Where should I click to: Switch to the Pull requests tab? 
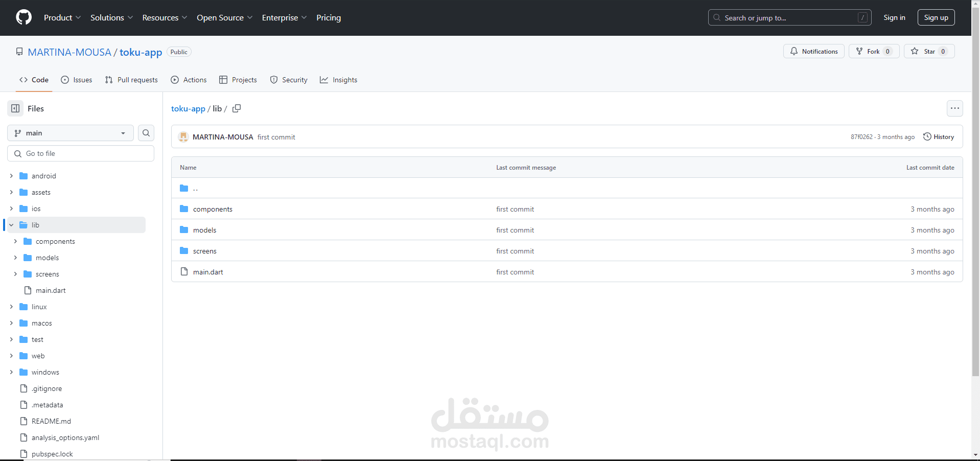[x=131, y=80]
